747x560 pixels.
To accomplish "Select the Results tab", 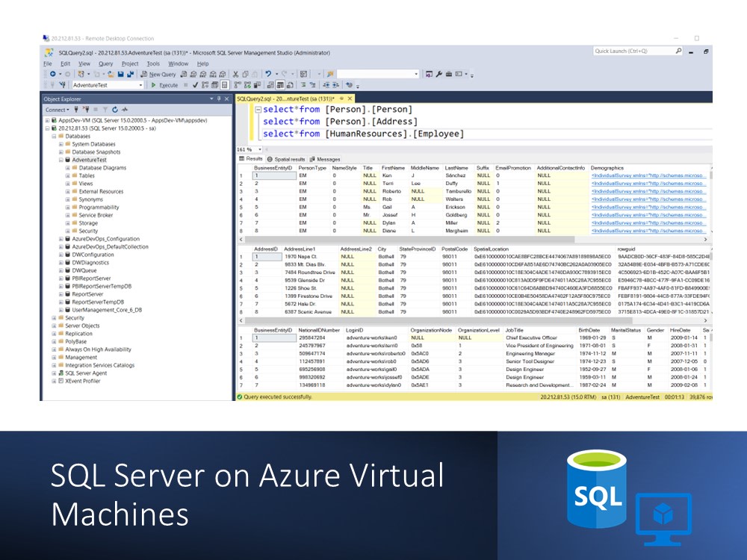I will [251, 158].
